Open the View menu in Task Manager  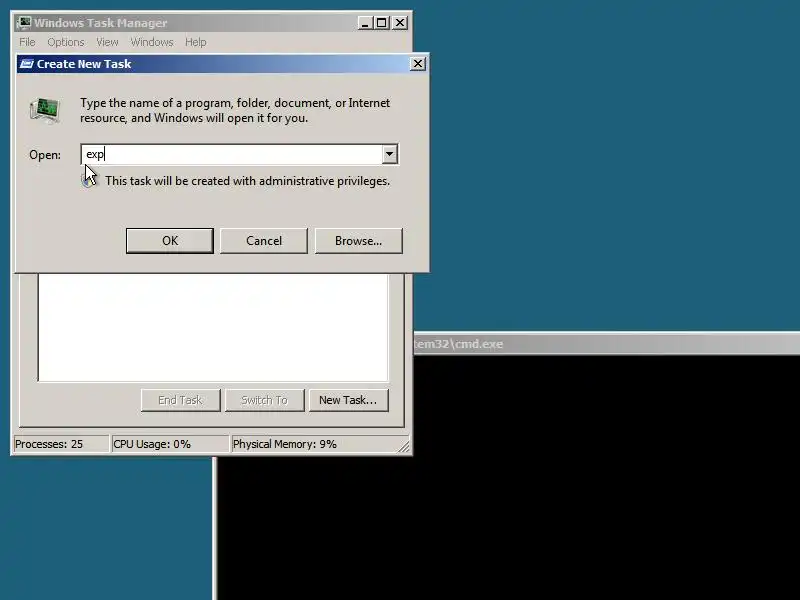(x=107, y=42)
